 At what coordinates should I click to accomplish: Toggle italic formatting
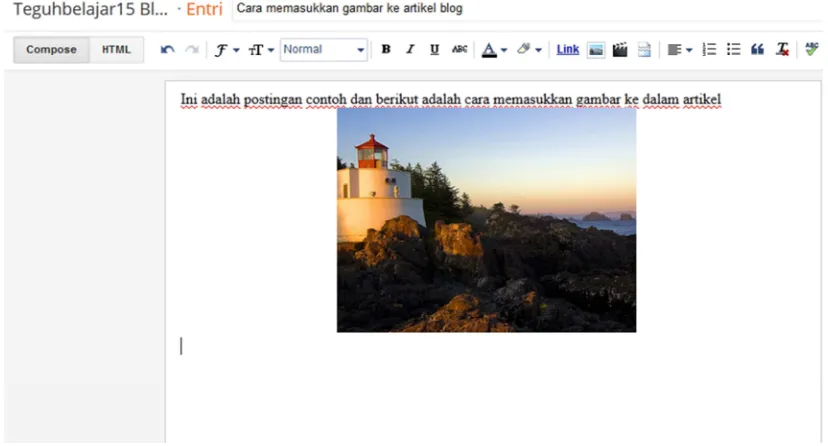410,49
